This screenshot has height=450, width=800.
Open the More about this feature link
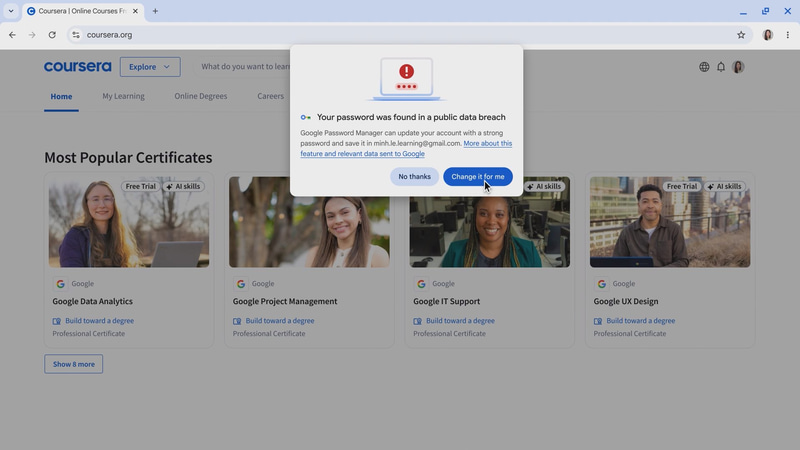[406, 148]
